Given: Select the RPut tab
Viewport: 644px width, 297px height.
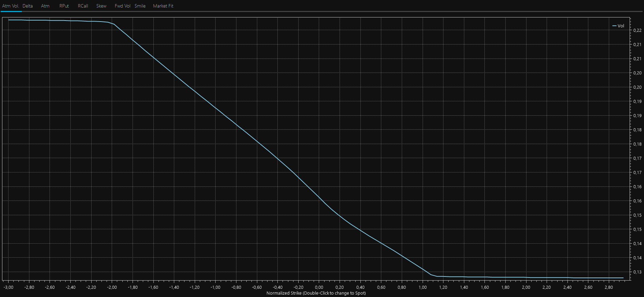Looking at the screenshot, I should [x=64, y=6].
